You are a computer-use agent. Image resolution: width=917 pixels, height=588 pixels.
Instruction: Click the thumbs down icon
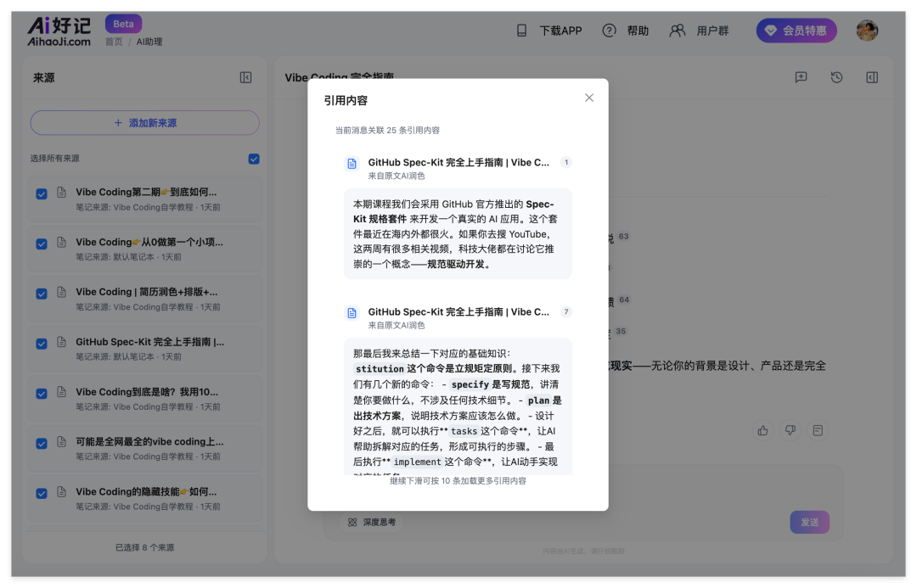[x=790, y=431]
